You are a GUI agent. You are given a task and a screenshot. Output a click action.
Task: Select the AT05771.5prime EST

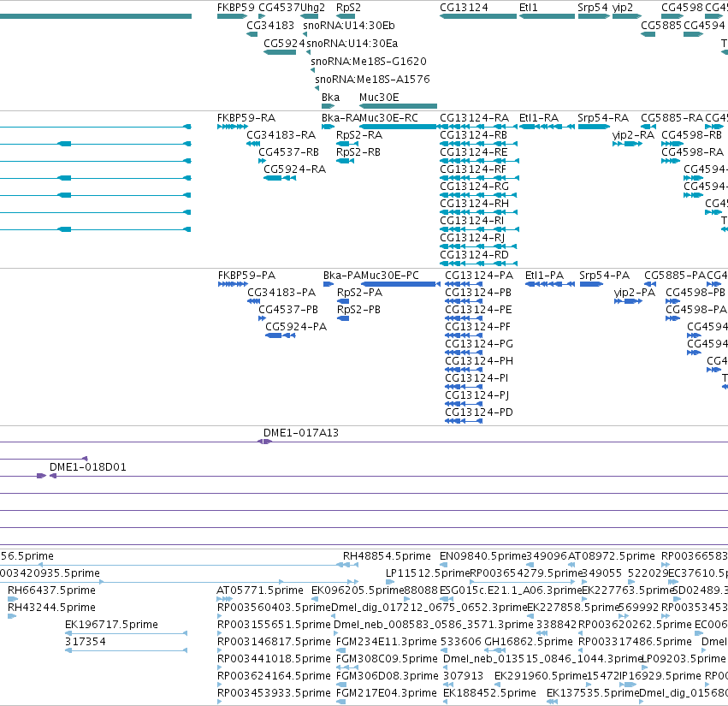click(x=260, y=590)
